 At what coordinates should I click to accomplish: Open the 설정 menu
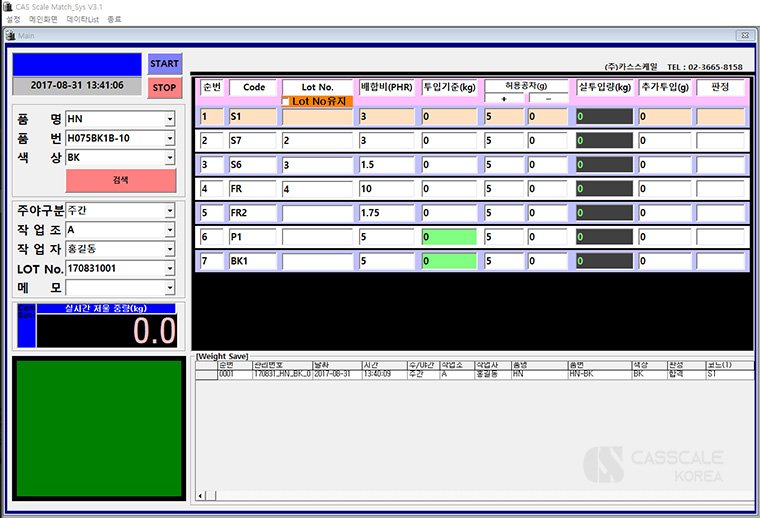pyautogui.click(x=13, y=19)
